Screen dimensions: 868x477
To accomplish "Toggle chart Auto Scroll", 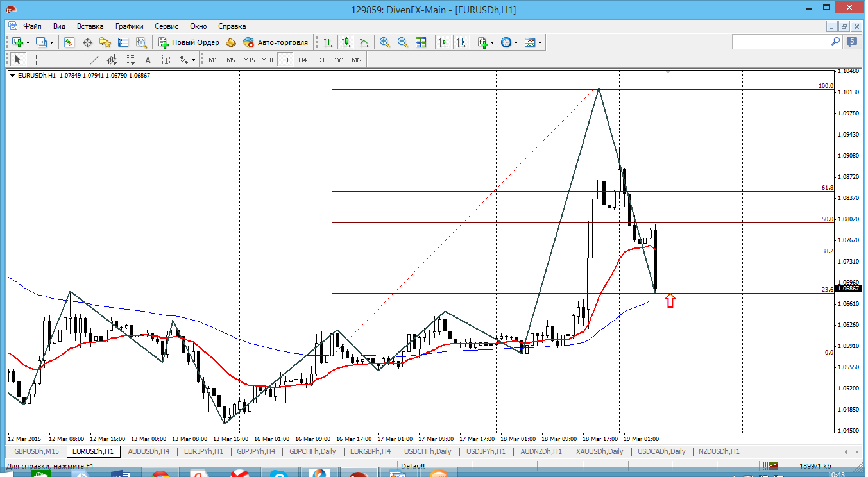I will tap(443, 42).
